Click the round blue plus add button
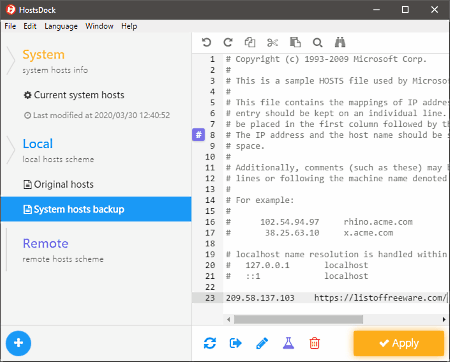450x362 pixels. (x=18, y=343)
